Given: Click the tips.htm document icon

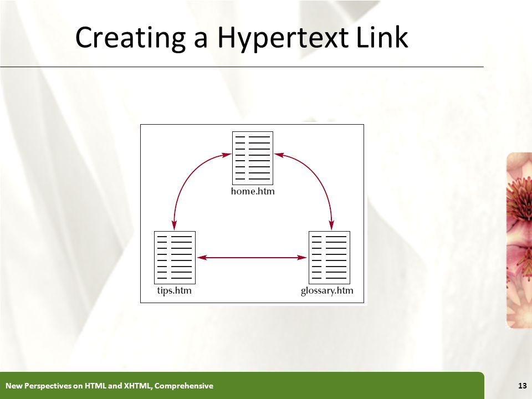Looking at the screenshot, I should (175, 258).
